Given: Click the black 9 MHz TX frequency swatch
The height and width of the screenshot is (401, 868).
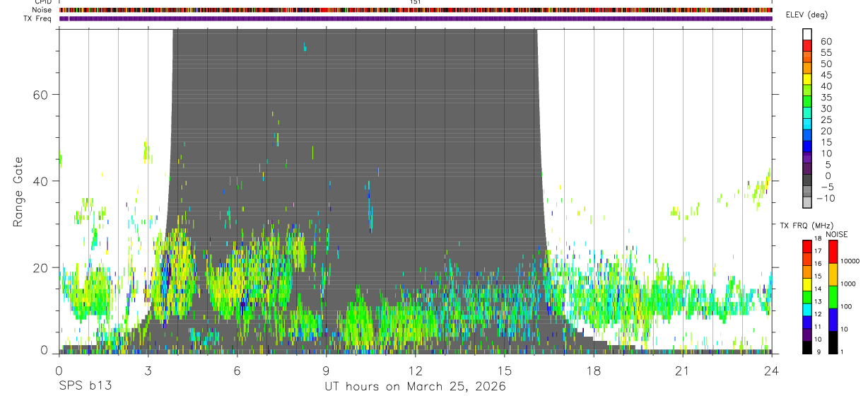Looking at the screenshot, I should 807,347.
